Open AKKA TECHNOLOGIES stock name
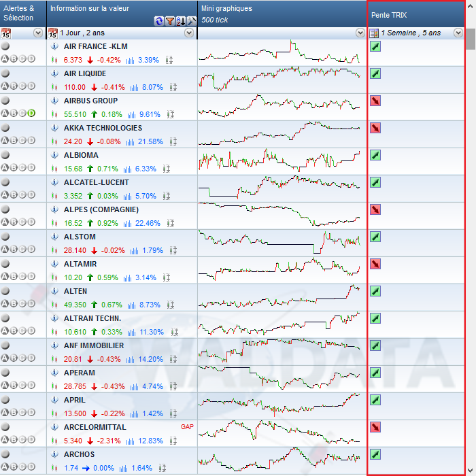The height and width of the screenshot is (476, 476). (x=103, y=128)
